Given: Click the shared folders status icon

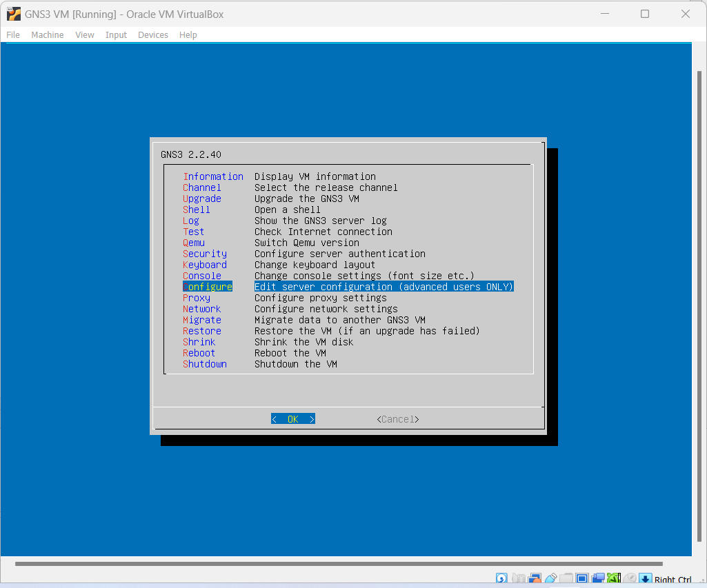Looking at the screenshot, I should click(x=566, y=578).
